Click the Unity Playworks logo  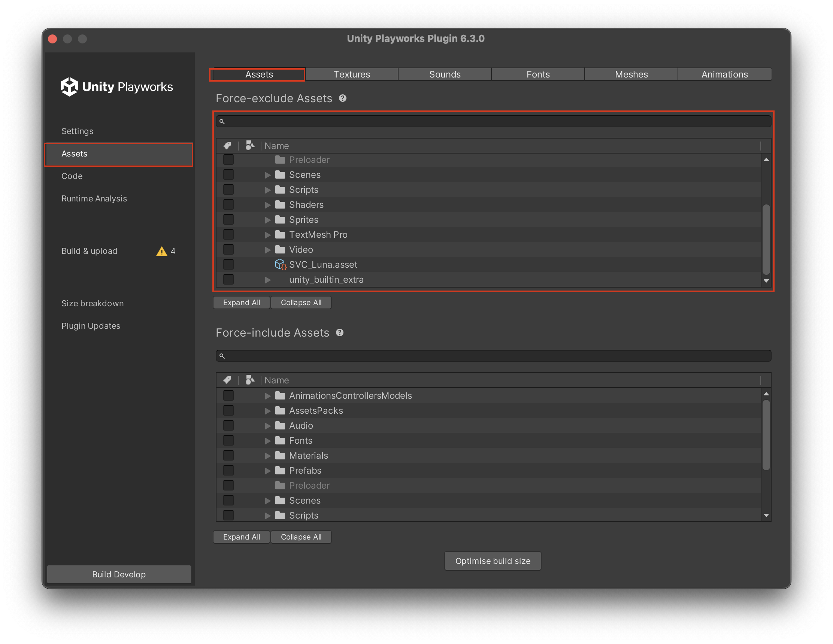tap(117, 87)
